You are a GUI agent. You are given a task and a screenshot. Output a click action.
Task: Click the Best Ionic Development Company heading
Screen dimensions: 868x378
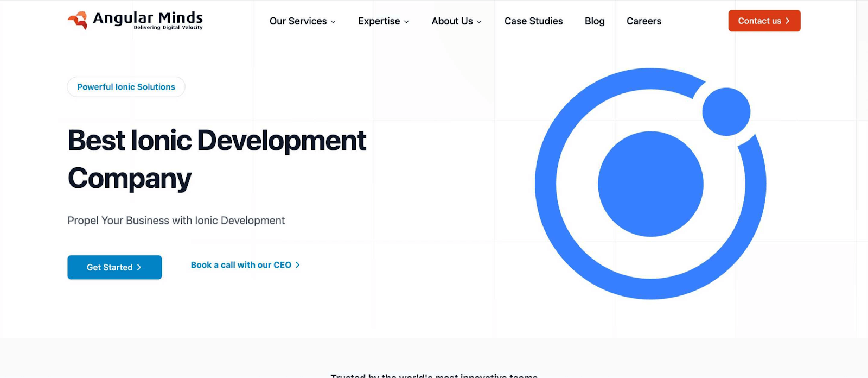pos(217,159)
